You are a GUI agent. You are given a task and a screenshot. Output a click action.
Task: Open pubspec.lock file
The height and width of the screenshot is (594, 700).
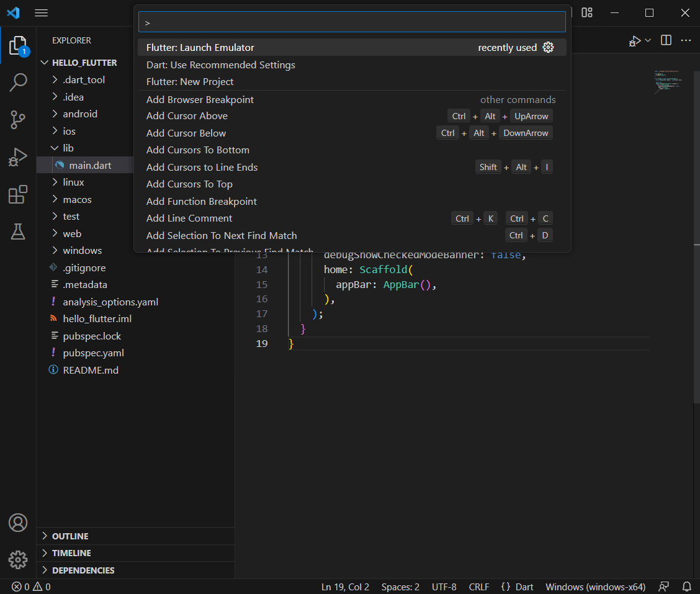[x=135, y=336]
